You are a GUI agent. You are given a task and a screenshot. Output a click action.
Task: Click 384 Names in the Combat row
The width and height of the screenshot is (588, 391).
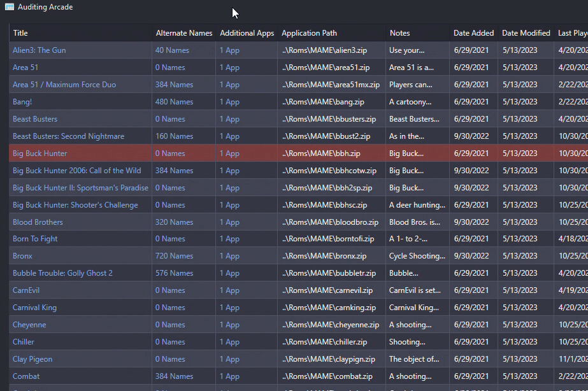[175, 376]
